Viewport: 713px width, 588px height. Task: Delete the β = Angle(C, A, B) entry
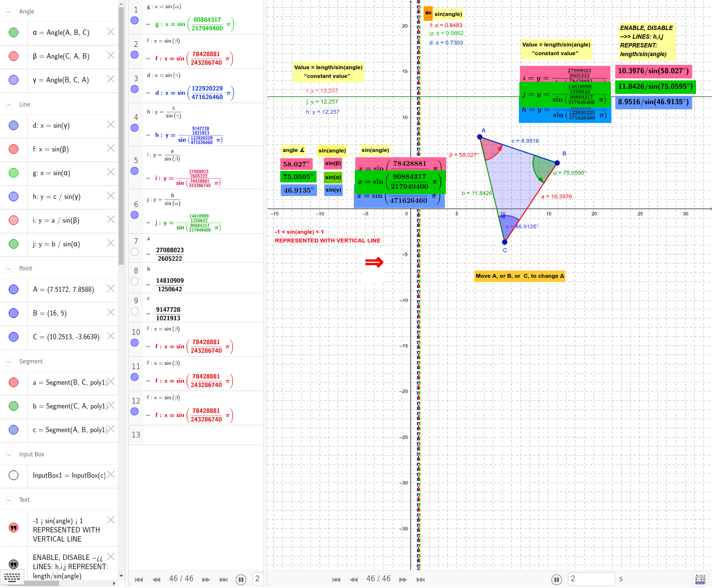click(111, 56)
